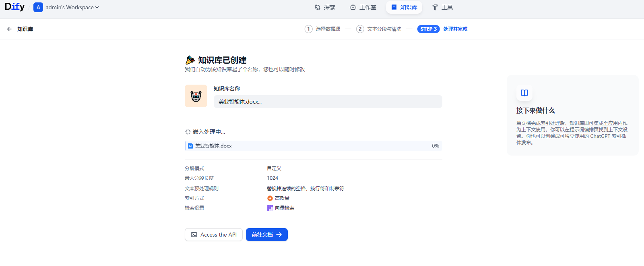The image size is (644, 266).
Task: Open the 探索 tab
Action: pos(325,7)
